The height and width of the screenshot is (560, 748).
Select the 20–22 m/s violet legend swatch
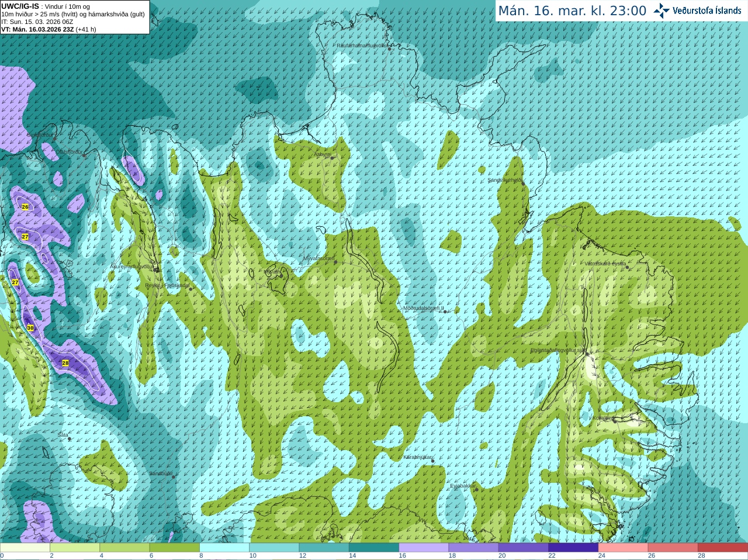524,548
